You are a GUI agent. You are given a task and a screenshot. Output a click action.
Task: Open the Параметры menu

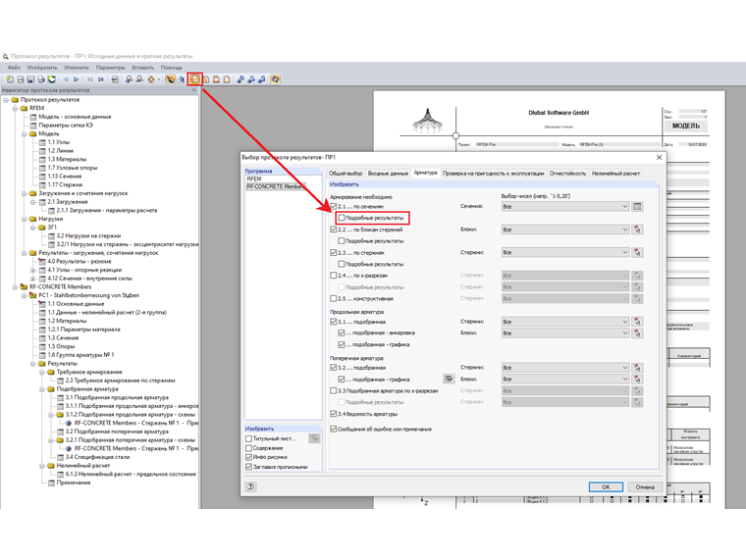tap(110, 68)
